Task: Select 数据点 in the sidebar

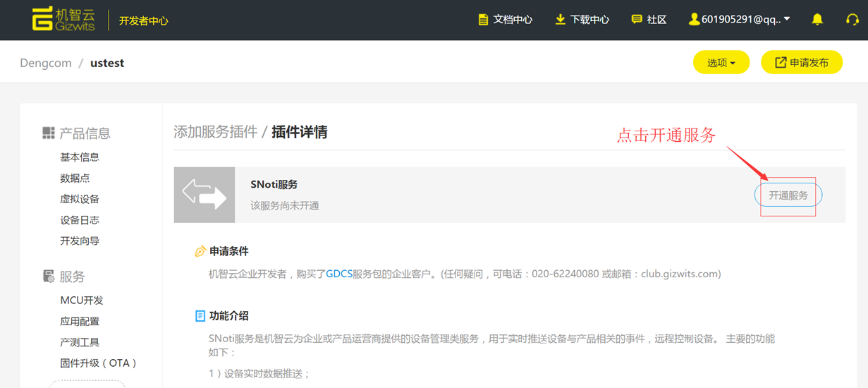Action: tap(75, 178)
